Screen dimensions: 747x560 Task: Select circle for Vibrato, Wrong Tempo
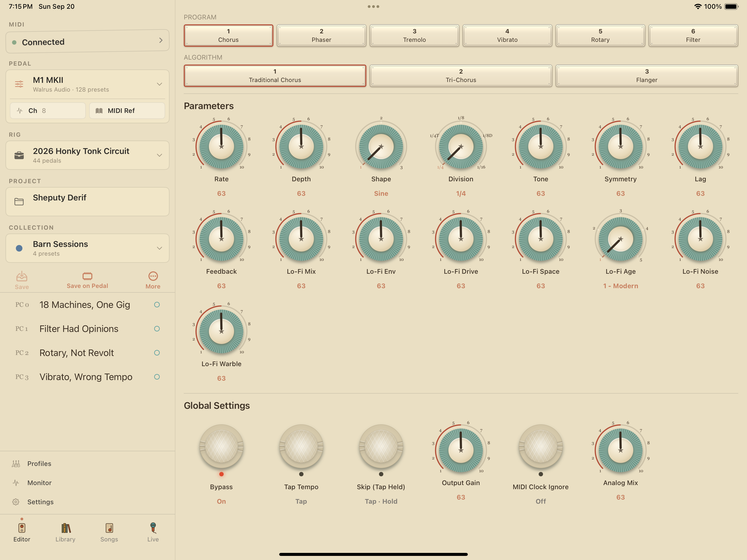coord(157,377)
